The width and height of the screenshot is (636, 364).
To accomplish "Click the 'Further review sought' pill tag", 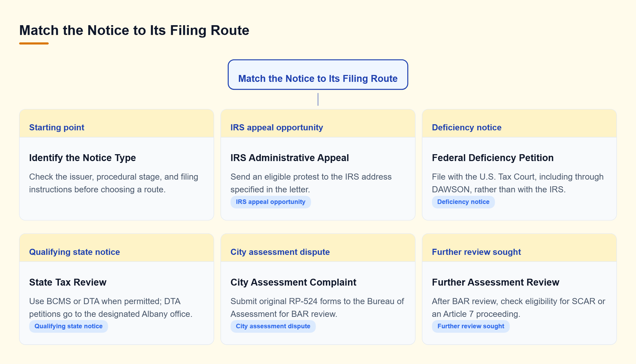I will coord(471,326).
